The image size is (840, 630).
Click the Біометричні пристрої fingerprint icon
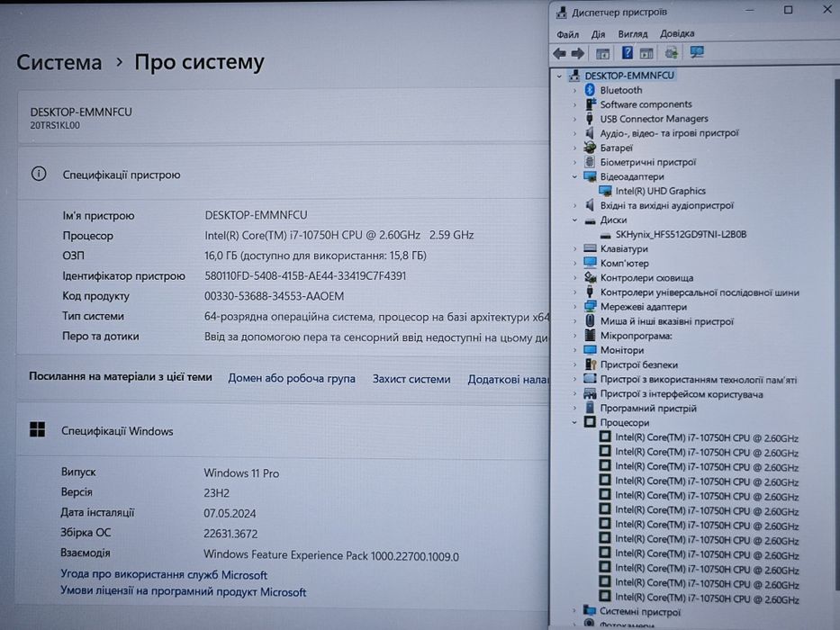[x=590, y=162]
